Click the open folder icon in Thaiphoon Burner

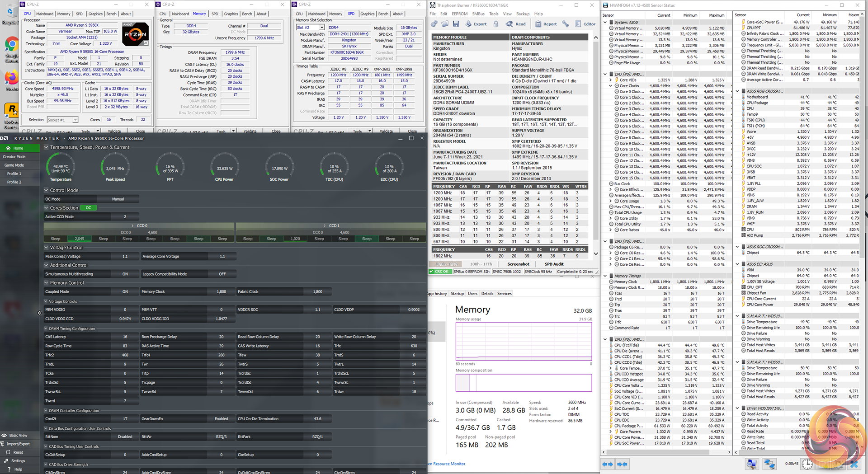[x=445, y=24]
